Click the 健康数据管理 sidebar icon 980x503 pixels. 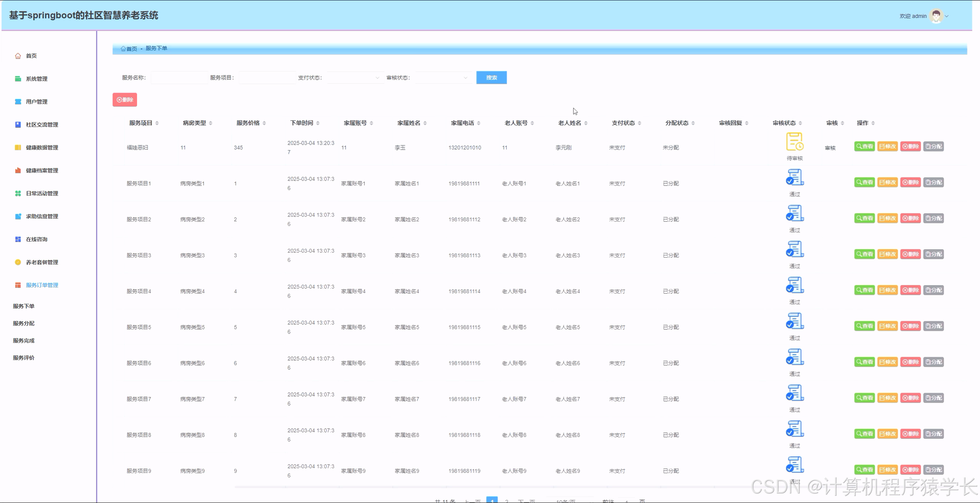pyautogui.click(x=18, y=148)
